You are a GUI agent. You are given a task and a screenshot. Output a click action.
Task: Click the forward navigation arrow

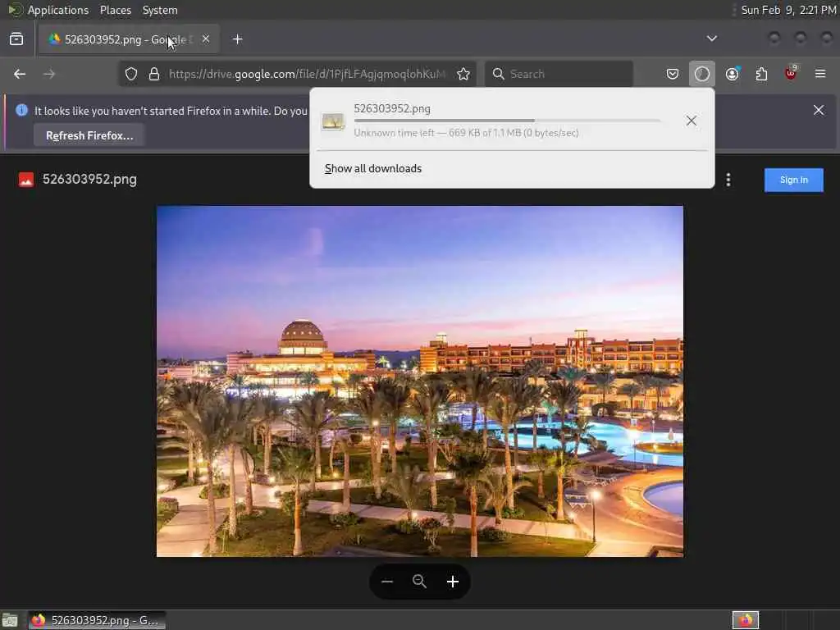(x=49, y=74)
